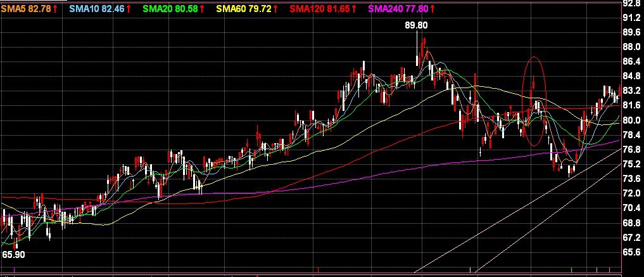Select the SMA20 80.58 legend entry
The image size is (644, 277).
(x=172, y=8)
